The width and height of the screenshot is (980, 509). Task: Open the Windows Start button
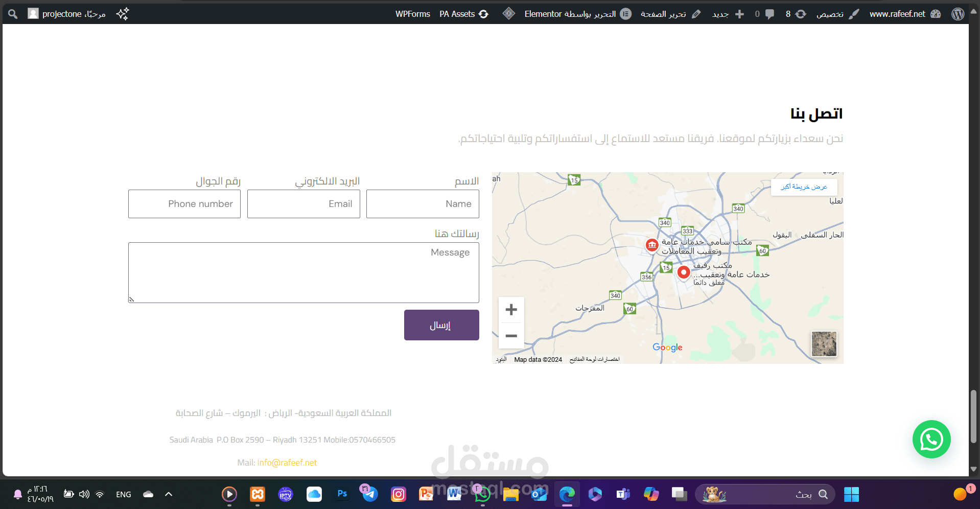[x=851, y=494]
